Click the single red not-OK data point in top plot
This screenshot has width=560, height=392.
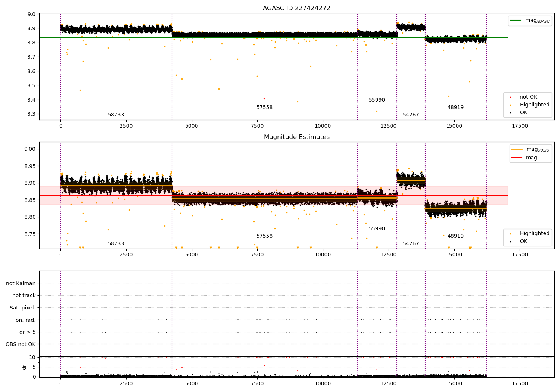pyautogui.click(x=264, y=99)
